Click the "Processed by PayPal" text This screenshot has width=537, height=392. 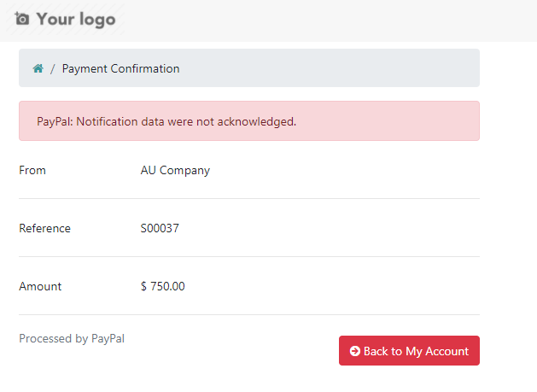pos(72,338)
